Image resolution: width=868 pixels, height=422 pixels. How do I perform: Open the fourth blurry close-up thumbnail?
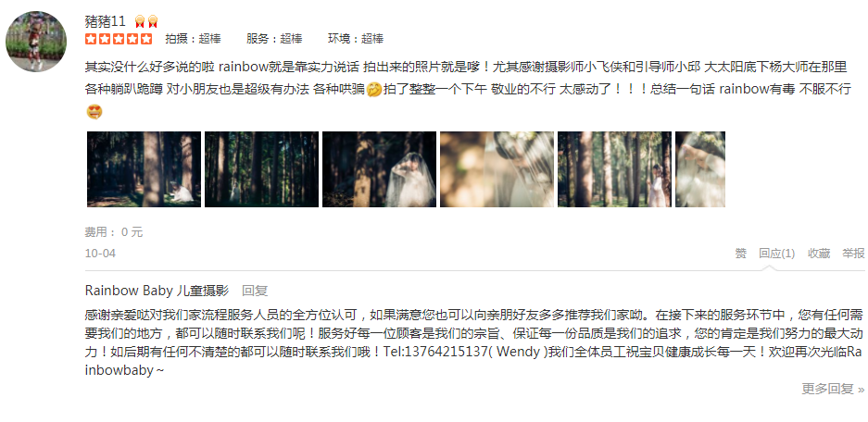coord(497,169)
